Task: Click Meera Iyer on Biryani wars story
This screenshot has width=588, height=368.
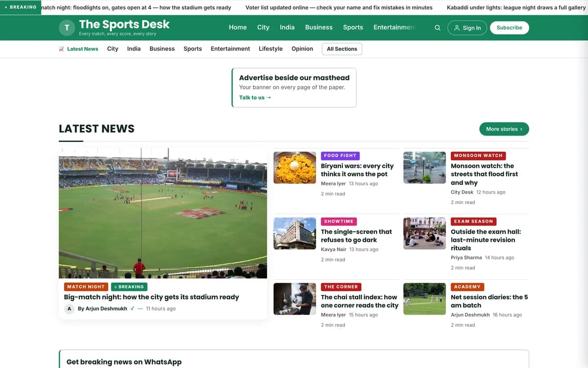Action: coord(333,184)
